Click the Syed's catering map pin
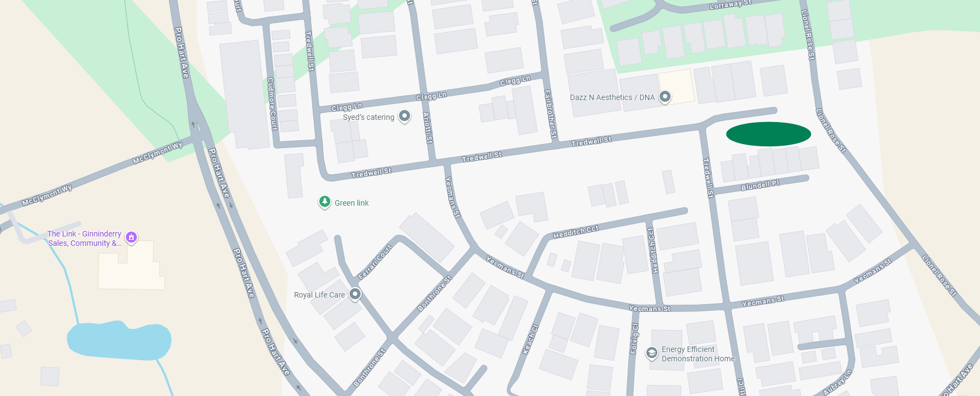Viewport: 980px width, 396px height. (x=405, y=116)
